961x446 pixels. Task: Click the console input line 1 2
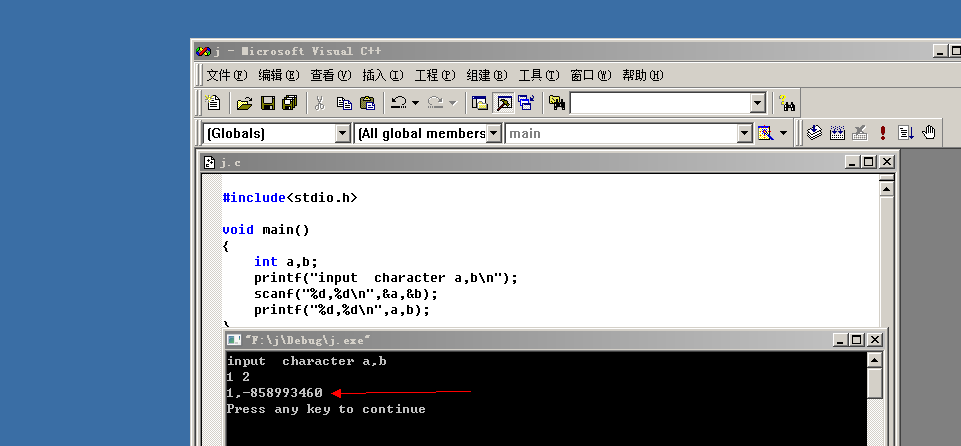[238, 377]
